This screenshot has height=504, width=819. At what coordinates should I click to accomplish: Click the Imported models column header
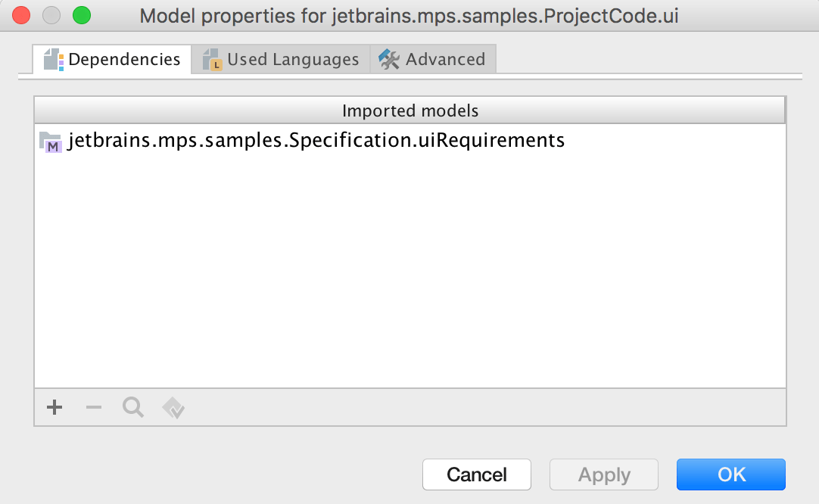coord(410,110)
